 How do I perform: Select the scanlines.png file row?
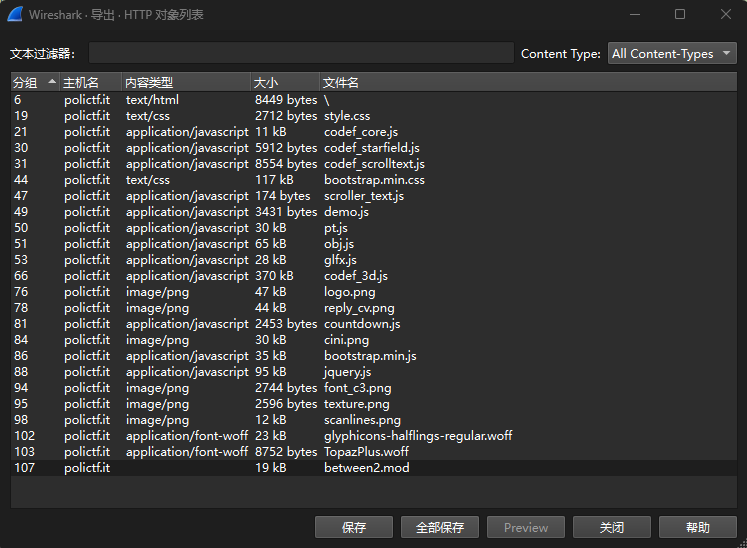point(374,420)
